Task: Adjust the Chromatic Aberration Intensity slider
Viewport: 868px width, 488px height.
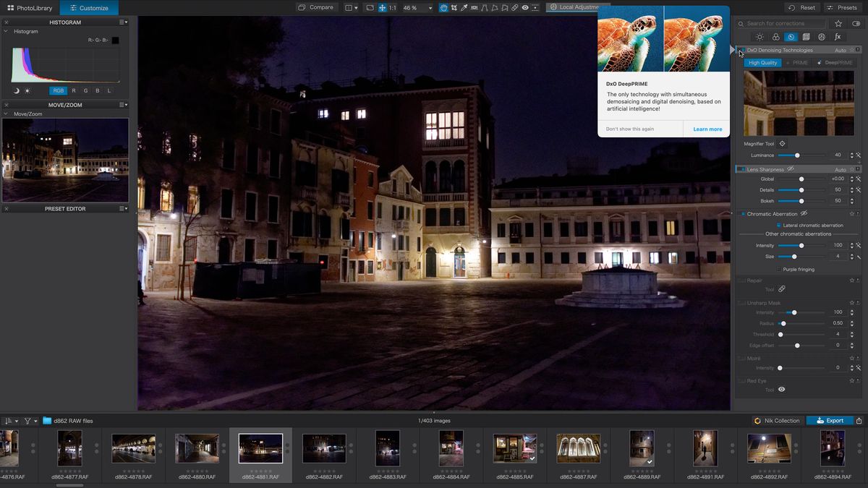Action: click(x=801, y=246)
